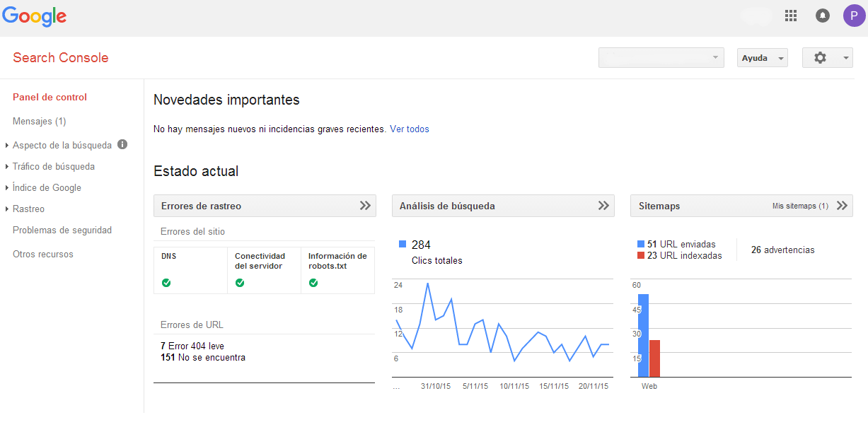Open the site selector dropdown
Screen dimensions: 868x444
tap(661, 58)
